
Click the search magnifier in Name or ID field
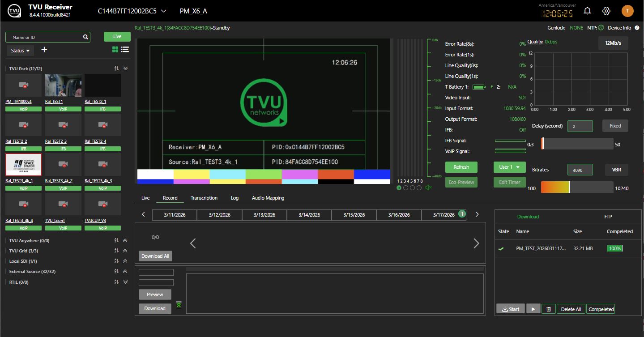coord(85,37)
